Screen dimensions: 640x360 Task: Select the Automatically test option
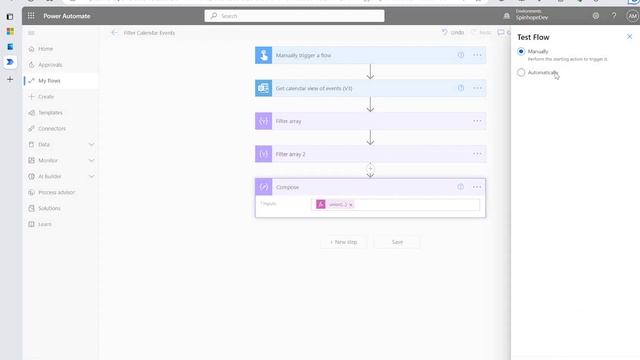[521, 73]
